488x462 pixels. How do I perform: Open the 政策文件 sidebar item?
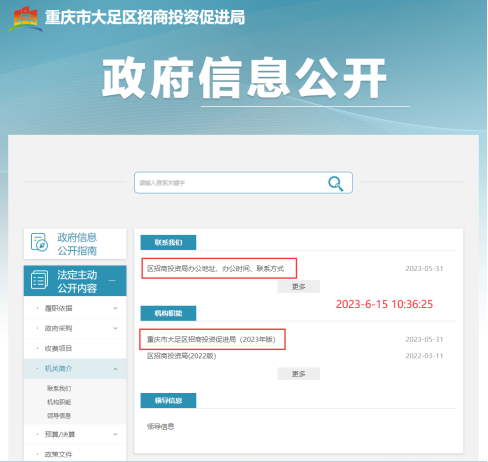click(x=58, y=454)
